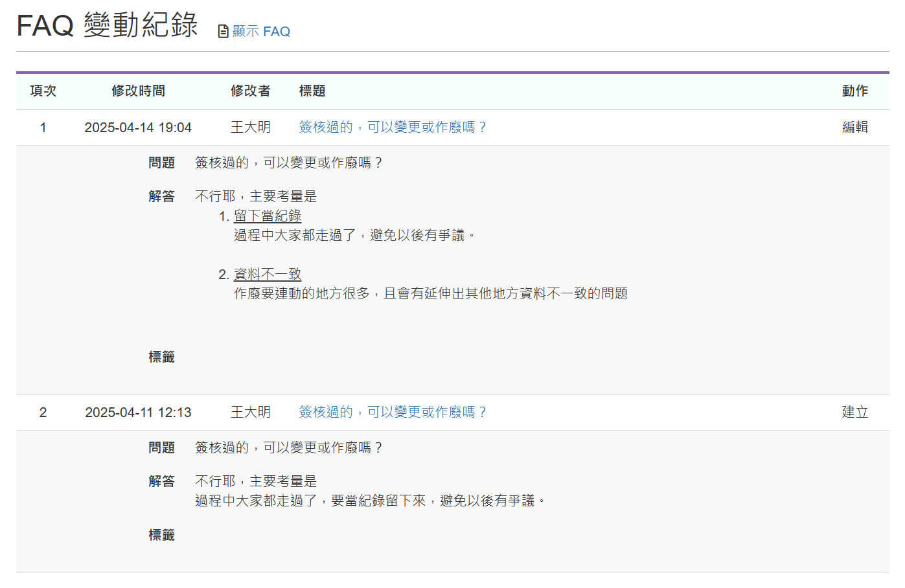
Task: Sort by the 項次 column header
Action: [x=43, y=91]
